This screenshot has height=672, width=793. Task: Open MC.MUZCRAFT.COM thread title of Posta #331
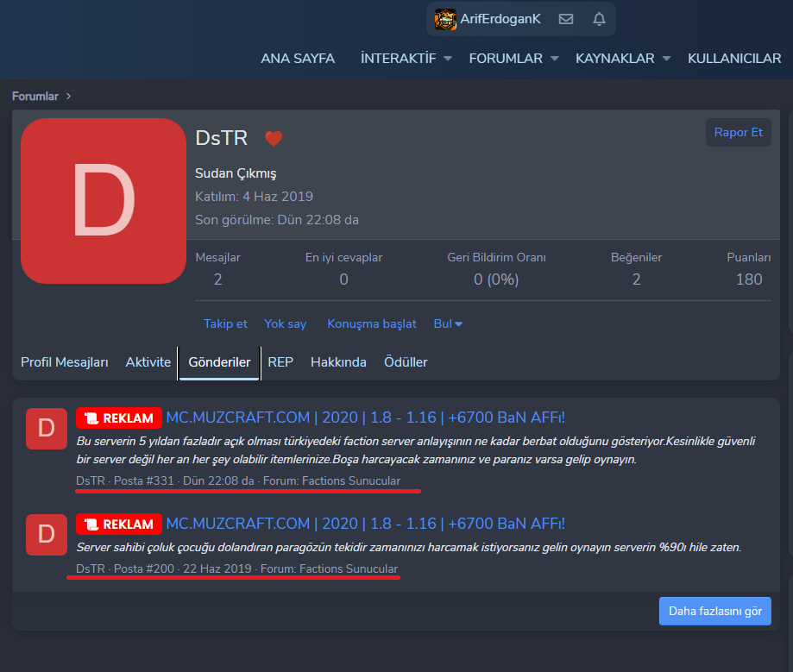365,418
